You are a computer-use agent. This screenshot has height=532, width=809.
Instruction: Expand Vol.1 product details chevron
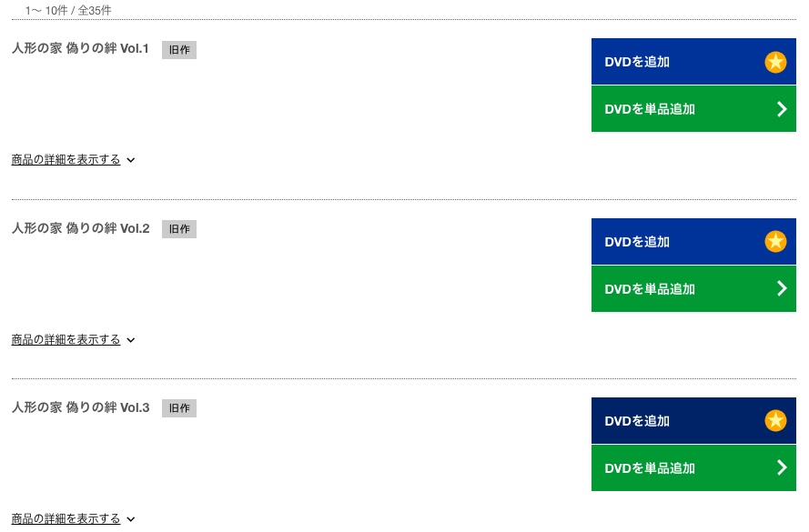131,160
